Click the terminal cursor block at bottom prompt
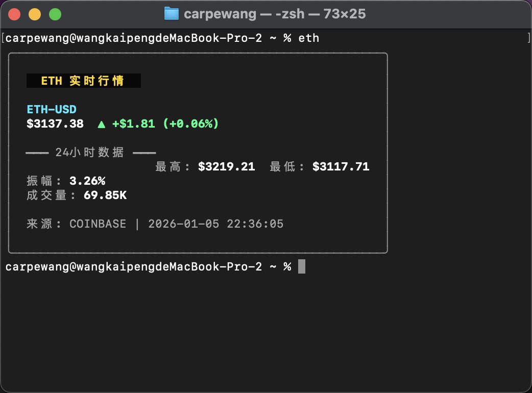The width and height of the screenshot is (532, 393). click(302, 266)
